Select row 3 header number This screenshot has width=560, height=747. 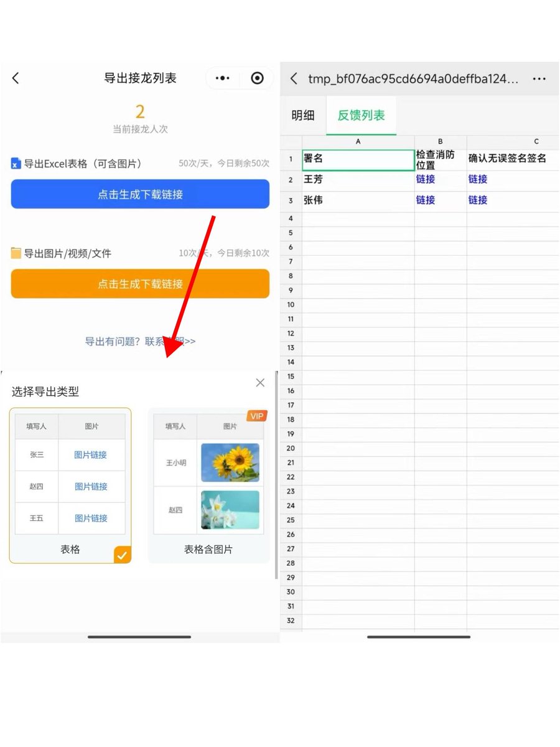[291, 200]
